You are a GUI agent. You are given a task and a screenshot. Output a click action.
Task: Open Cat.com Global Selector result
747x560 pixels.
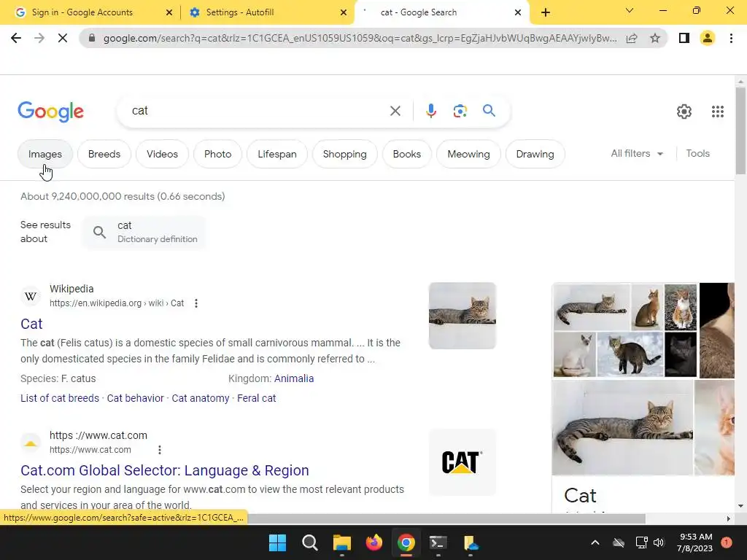coord(165,470)
